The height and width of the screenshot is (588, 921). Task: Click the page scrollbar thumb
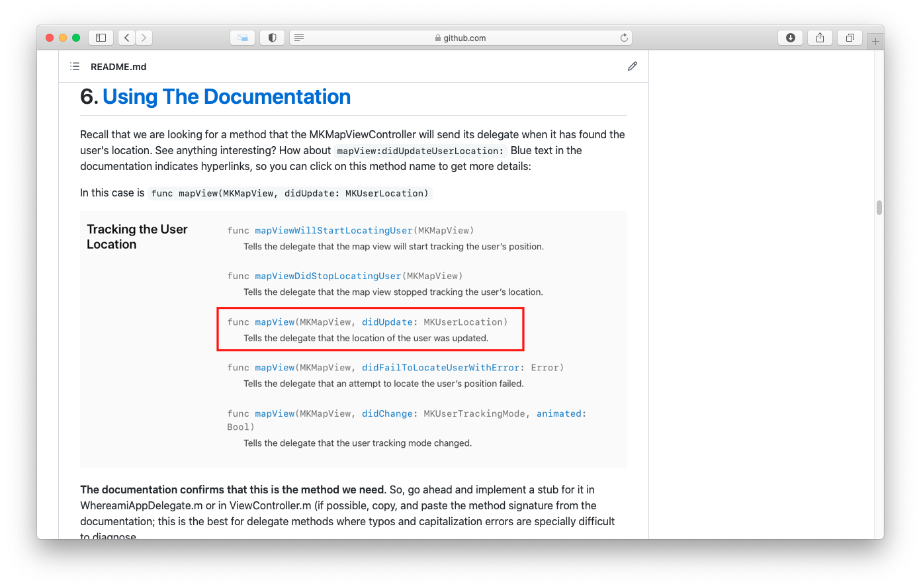click(x=879, y=208)
